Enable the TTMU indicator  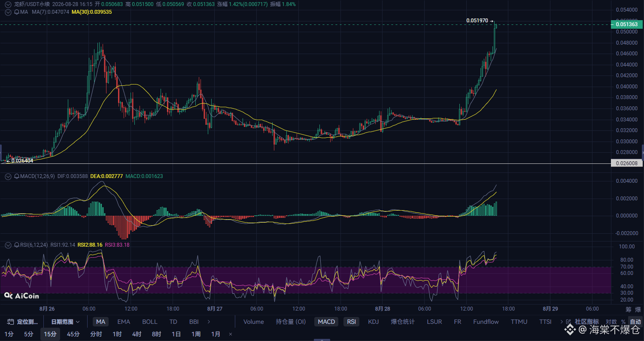pyautogui.click(x=519, y=322)
